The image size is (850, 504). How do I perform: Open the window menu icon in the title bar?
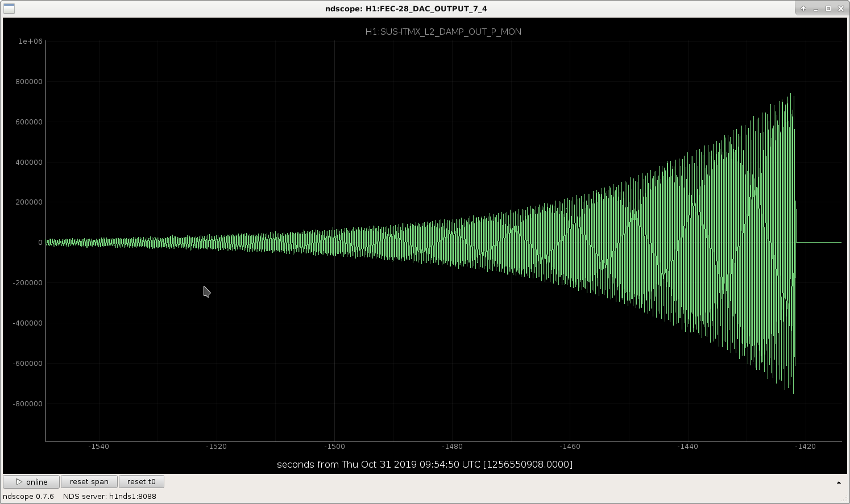coord(9,9)
